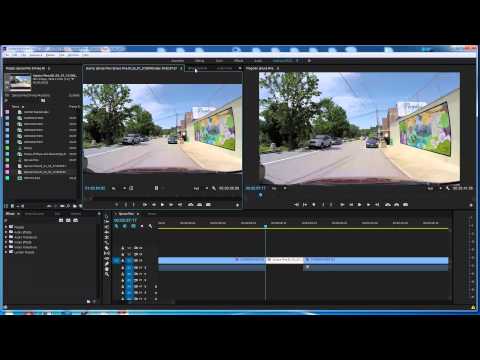Viewport: 480px width, 360px height.
Task: Select the Slip tool
Action: pos(107,253)
